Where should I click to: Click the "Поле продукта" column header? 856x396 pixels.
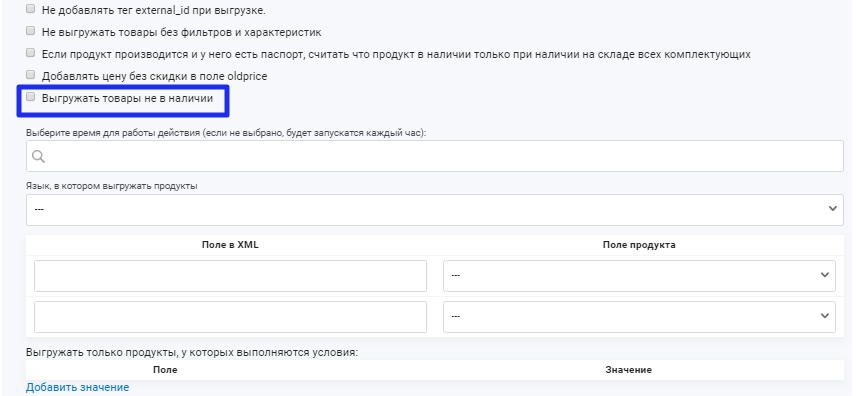click(x=639, y=245)
